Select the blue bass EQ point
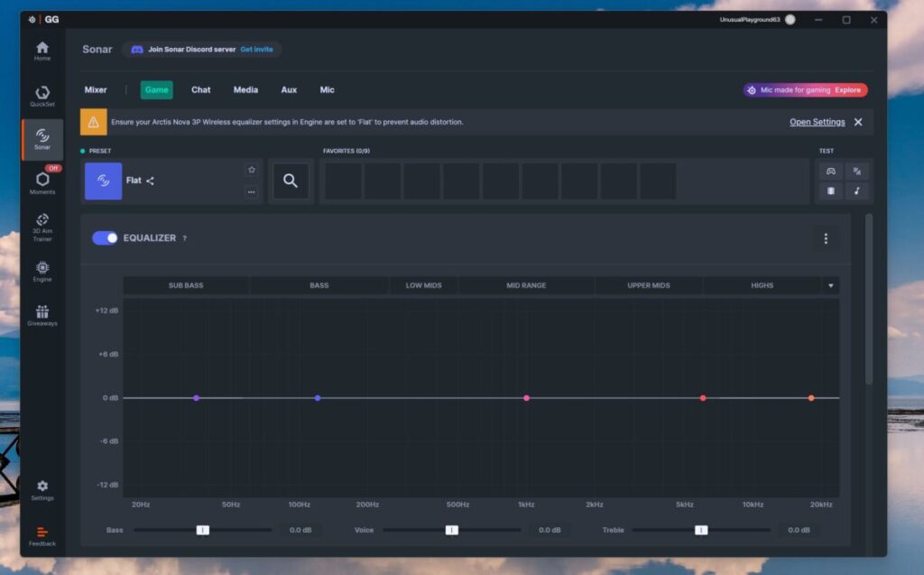924x575 pixels. coord(318,398)
